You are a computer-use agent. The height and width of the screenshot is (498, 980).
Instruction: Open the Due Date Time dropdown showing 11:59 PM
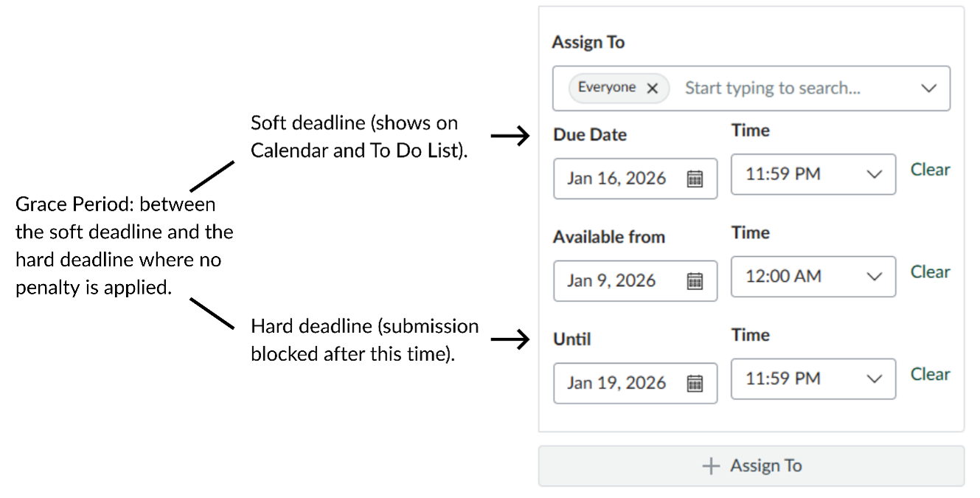[x=813, y=174]
